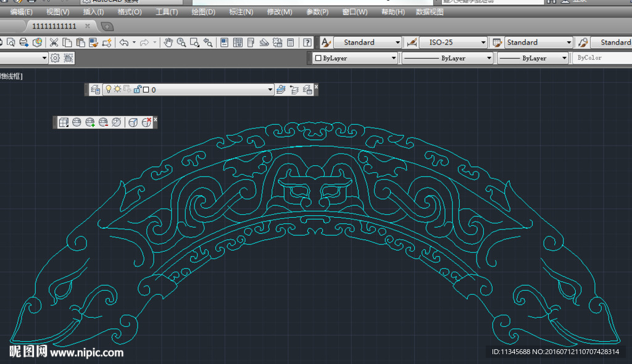Open the ISO-25 dimension style dropdown
632x364 pixels.
452,43
